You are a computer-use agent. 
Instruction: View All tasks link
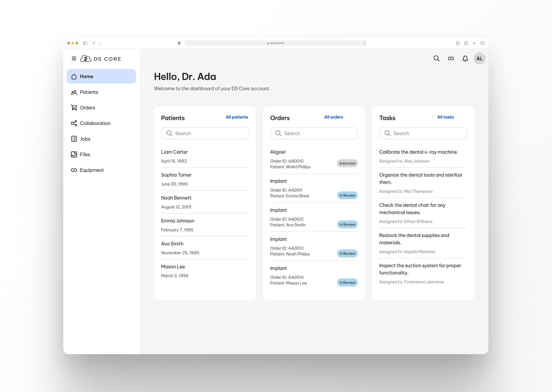point(445,117)
